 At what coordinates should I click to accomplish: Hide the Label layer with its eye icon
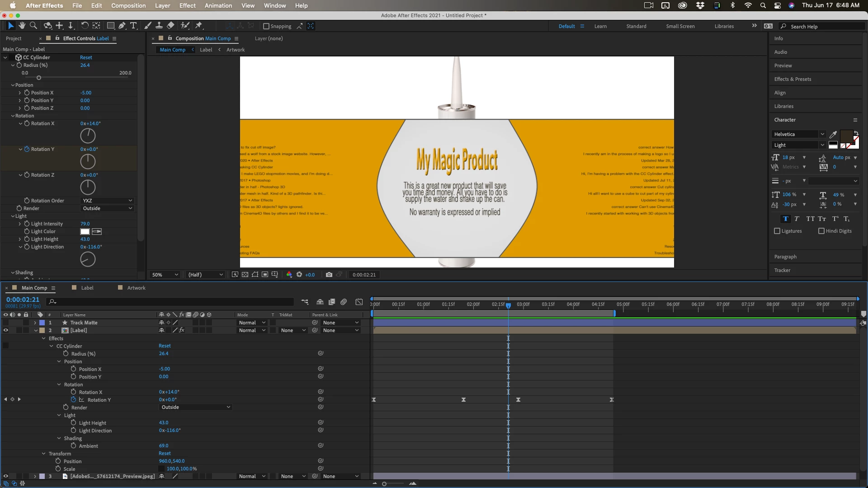pyautogui.click(x=6, y=330)
